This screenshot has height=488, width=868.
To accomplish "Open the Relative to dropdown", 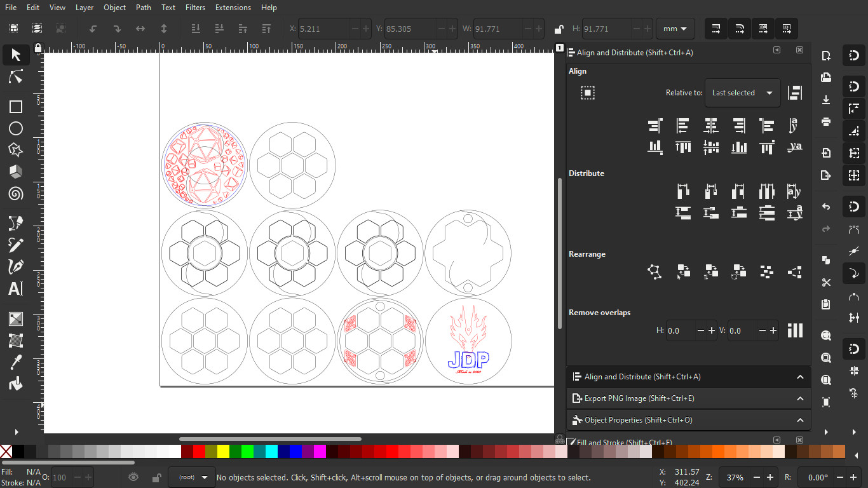I will (742, 93).
